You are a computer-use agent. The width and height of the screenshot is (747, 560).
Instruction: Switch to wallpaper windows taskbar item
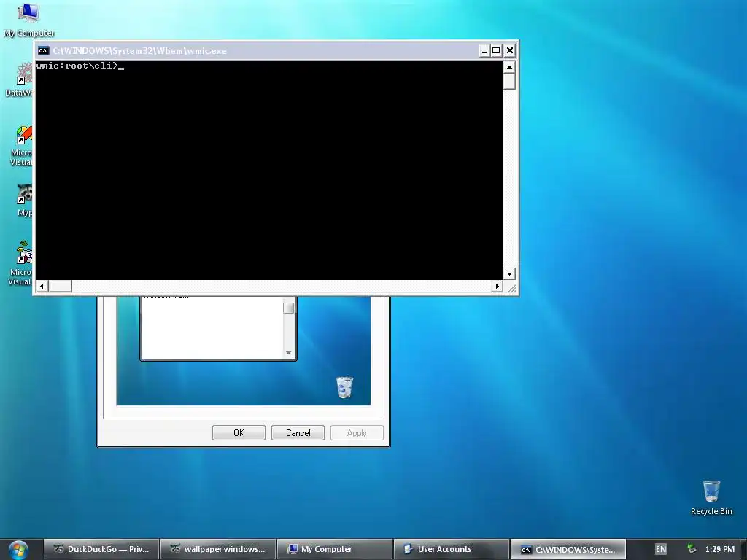(217, 549)
